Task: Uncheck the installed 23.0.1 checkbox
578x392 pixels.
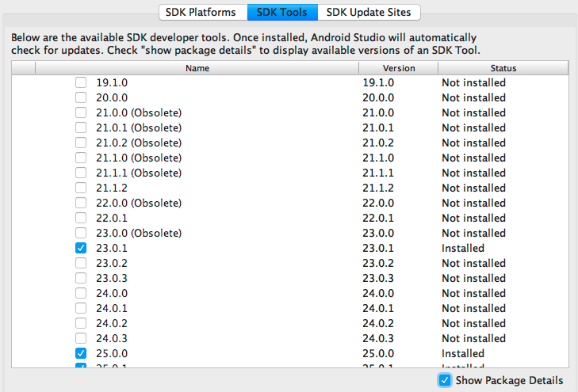Action: click(81, 248)
